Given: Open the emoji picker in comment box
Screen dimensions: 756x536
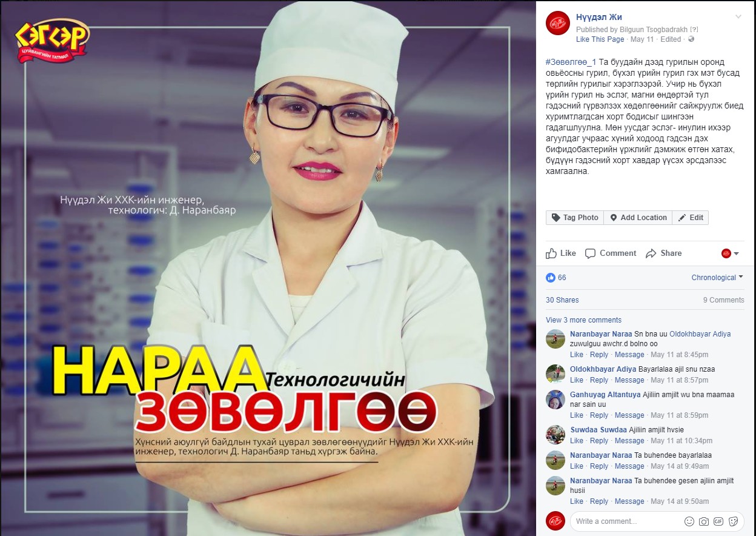Looking at the screenshot, I should point(689,521).
